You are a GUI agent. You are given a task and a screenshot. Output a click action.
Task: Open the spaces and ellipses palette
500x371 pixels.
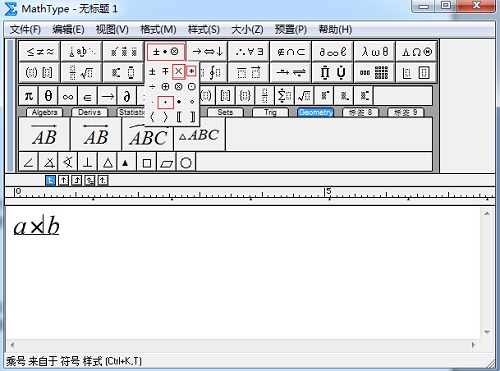point(82,52)
